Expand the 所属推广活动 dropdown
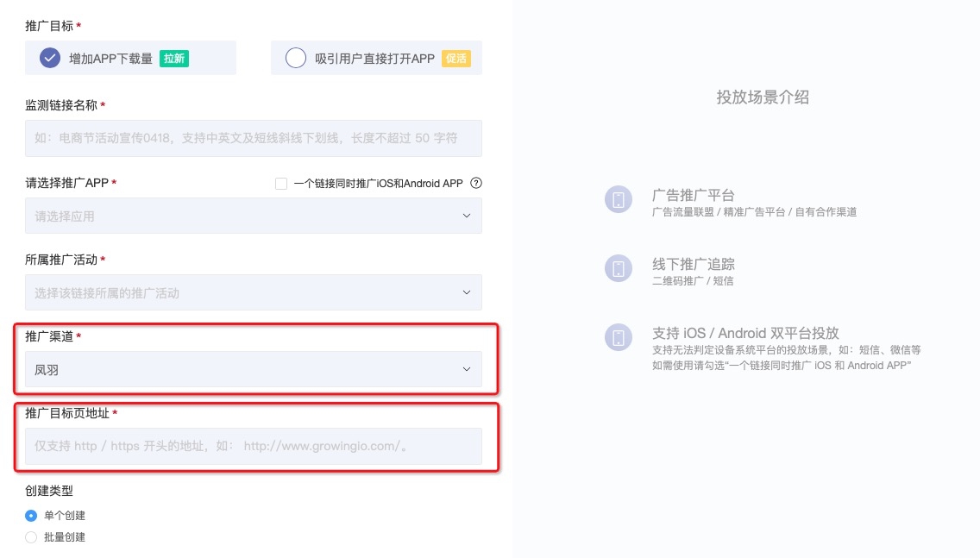Image resolution: width=980 pixels, height=558 pixels. pyautogui.click(x=253, y=292)
